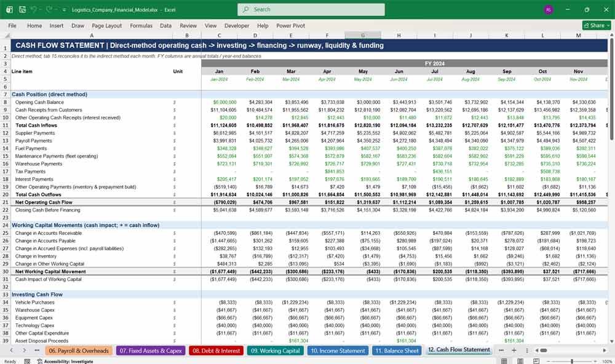Select column A header
The height and width of the screenshot is (364, 615).
pyautogui.click(x=92, y=35)
